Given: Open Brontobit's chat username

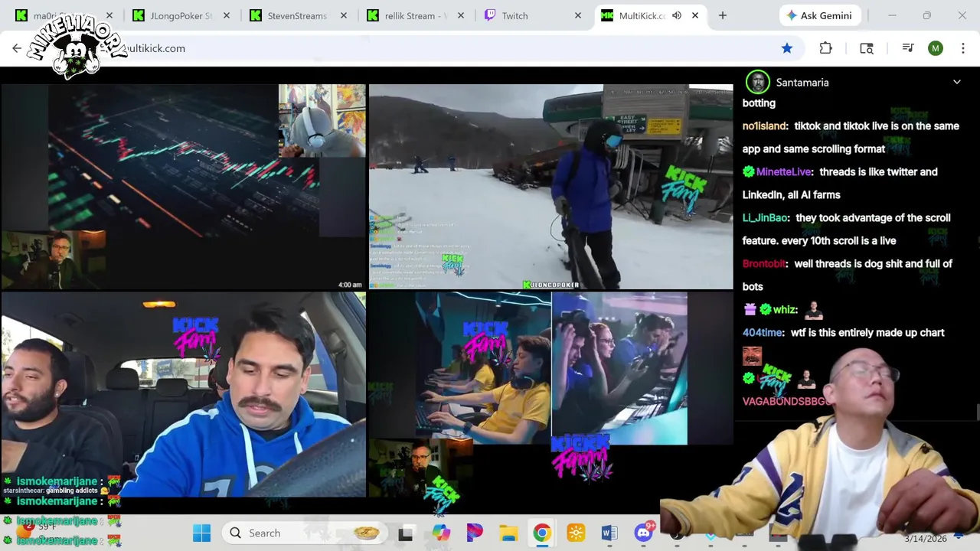Looking at the screenshot, I should point(765,263).
